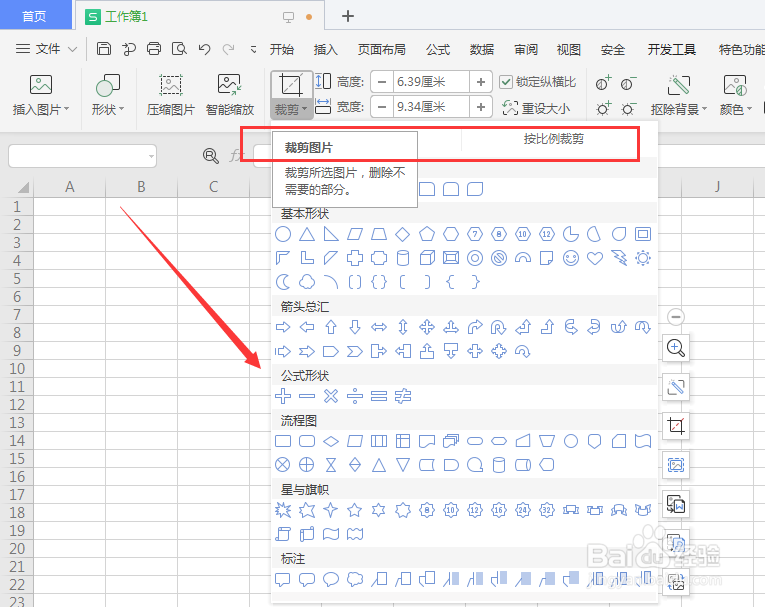Open the 开发工具 tab
Screen dimensions: 765x607
(671, 49)
